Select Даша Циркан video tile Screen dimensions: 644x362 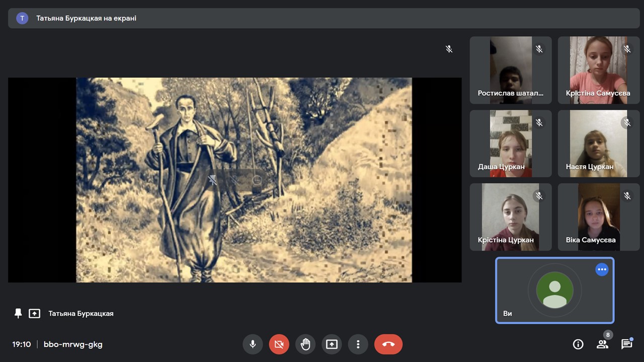(511, 144)
